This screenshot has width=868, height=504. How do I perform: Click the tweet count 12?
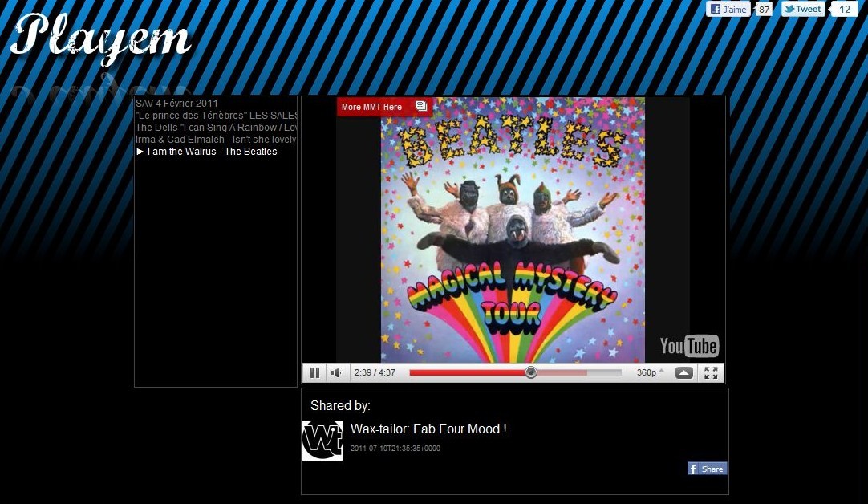844,10
